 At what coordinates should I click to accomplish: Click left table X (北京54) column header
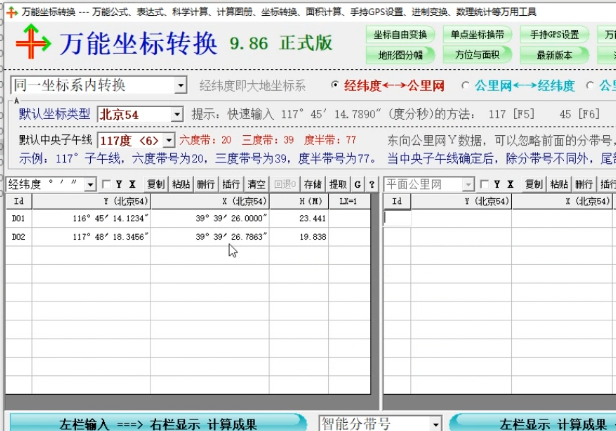210,202
